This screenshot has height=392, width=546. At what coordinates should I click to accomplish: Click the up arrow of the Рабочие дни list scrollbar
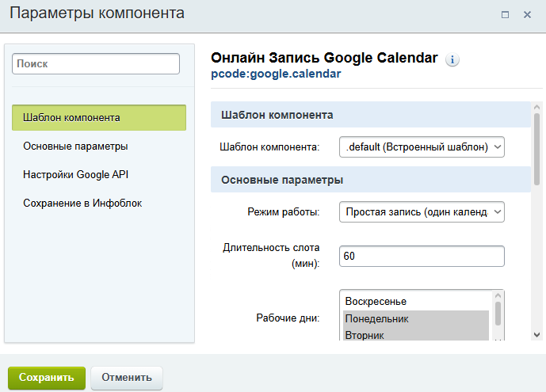pyautogui.click(x=498, y=297)
